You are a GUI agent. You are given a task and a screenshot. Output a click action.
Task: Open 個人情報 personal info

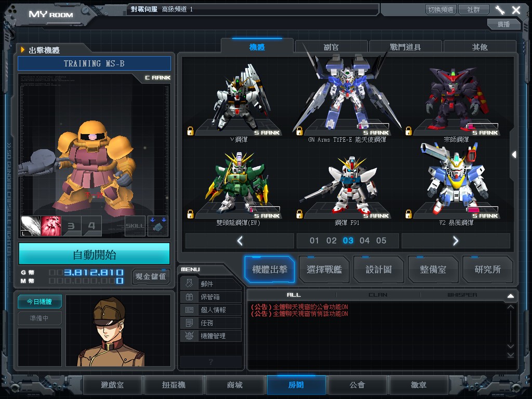(211, 310)
